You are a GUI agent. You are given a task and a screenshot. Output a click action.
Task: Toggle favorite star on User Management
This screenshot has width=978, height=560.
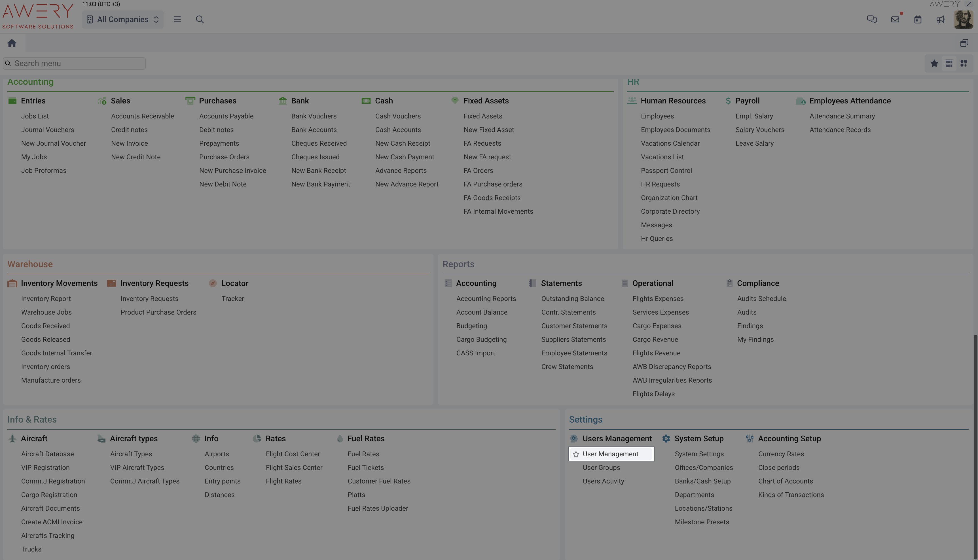576,454
